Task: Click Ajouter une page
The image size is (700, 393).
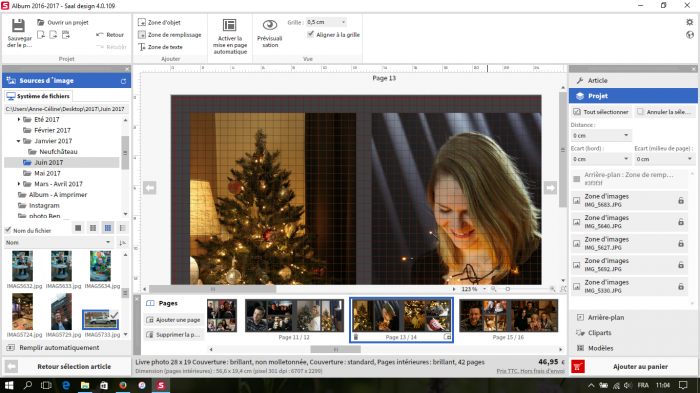Action: tap(173, 320)
